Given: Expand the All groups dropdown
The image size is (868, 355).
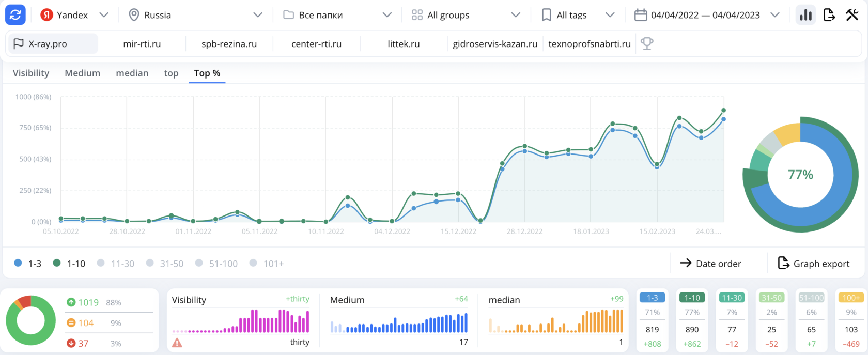Looking at the screenshot, I should click(466, 15).
